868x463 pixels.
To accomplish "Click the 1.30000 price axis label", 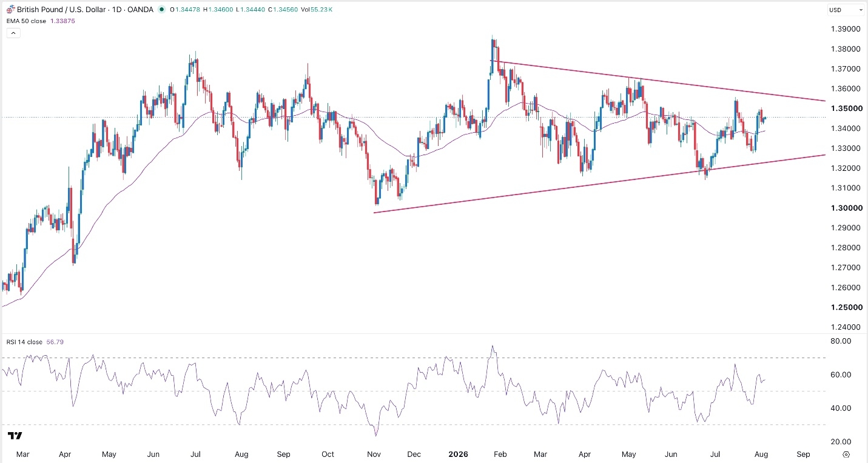I will click(x=846, y=208).
